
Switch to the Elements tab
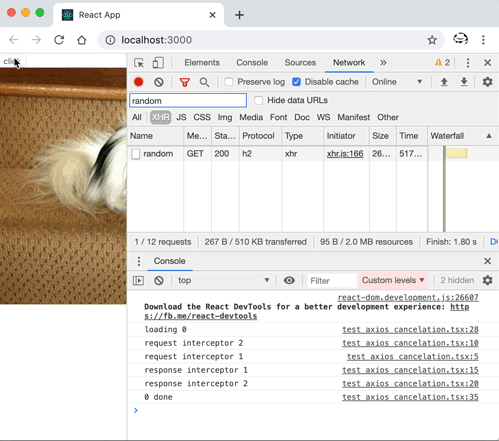point(202,63)
